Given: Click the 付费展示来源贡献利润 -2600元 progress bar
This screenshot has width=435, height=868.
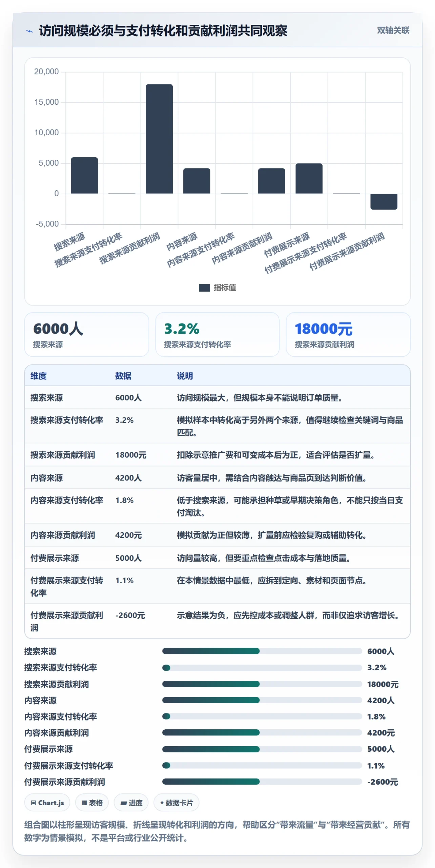Looking at the screenshot, I should [262, 782].
